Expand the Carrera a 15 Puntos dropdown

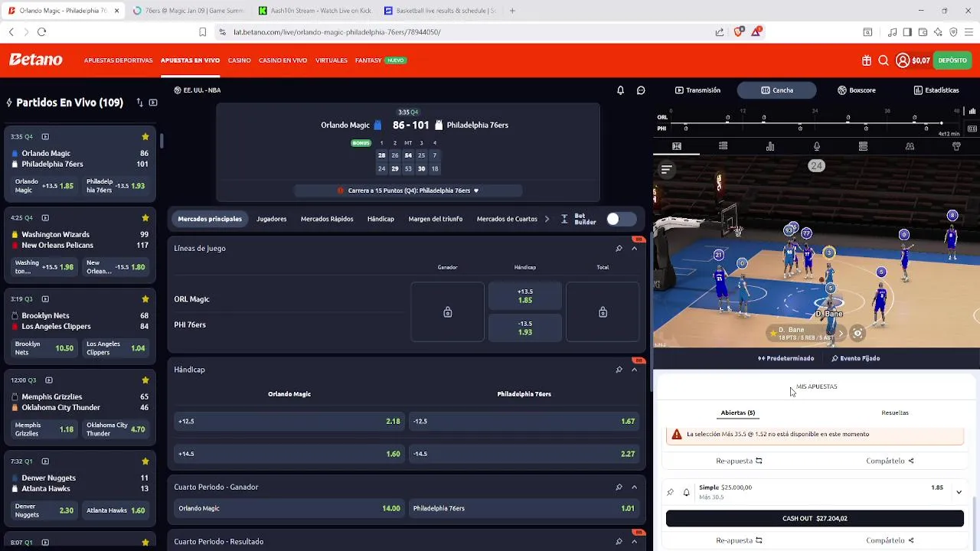coord(476,191)
